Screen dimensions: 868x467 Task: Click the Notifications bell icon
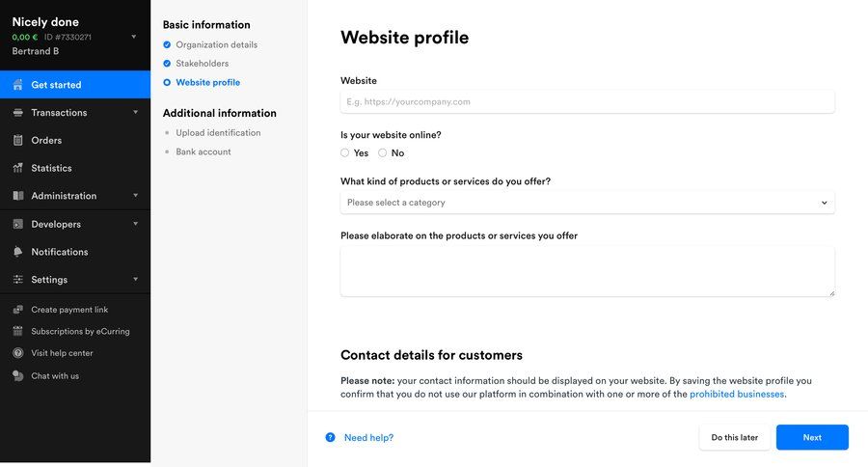pos(18,252)
